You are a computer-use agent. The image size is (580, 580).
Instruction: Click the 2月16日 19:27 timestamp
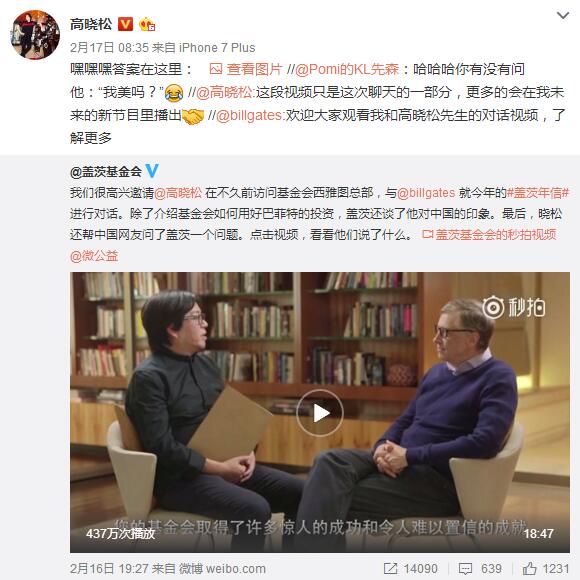click(x=109, y=569)
